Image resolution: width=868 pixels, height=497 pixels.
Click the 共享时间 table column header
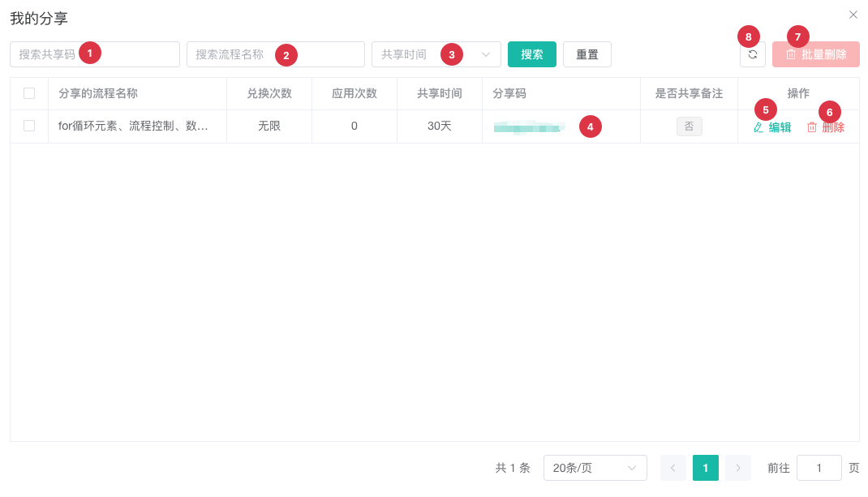440,93
